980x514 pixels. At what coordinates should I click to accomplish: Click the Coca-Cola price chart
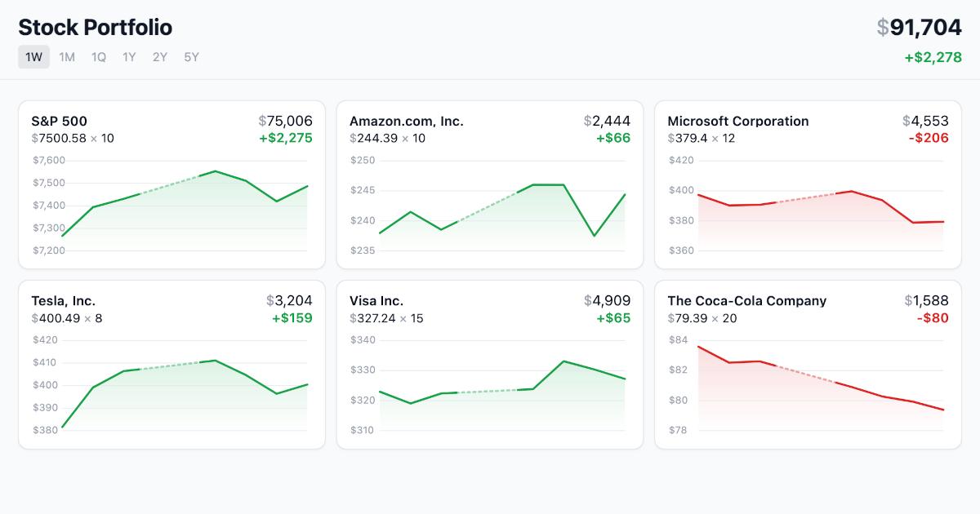[x=808, y=384]
